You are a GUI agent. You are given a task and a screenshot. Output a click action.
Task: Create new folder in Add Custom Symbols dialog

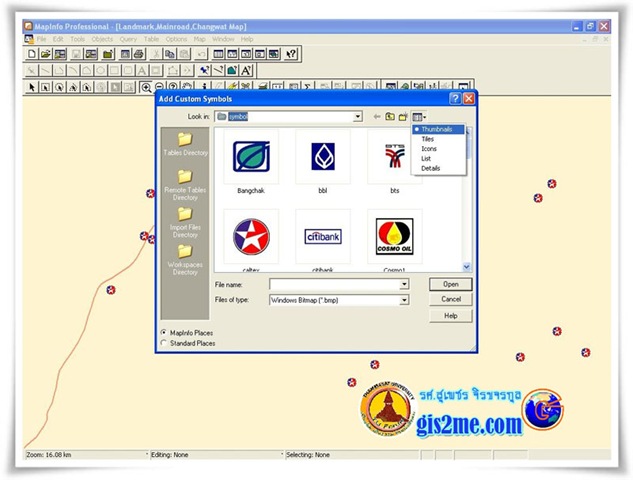click(x=403, y=117)
